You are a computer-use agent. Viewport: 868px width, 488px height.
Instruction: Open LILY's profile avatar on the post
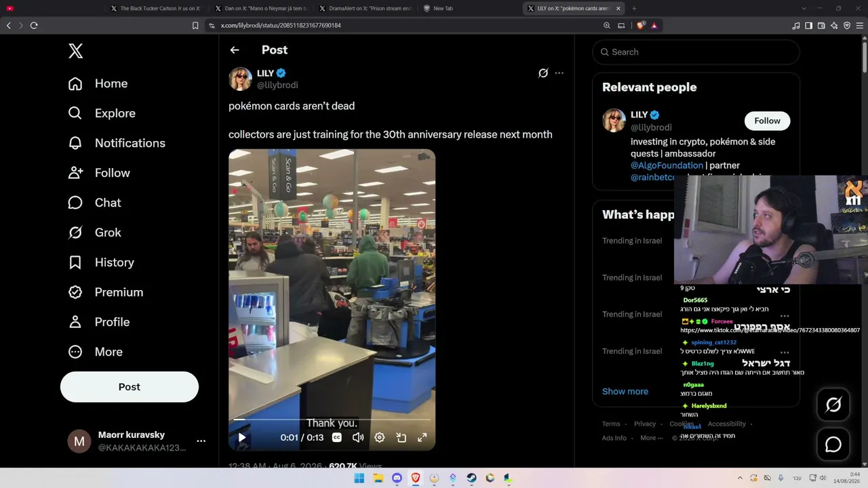(240, 79)
